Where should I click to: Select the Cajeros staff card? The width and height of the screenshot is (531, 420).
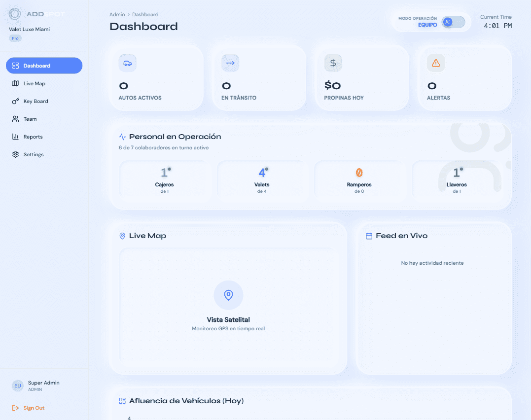(x=165, y=180)
